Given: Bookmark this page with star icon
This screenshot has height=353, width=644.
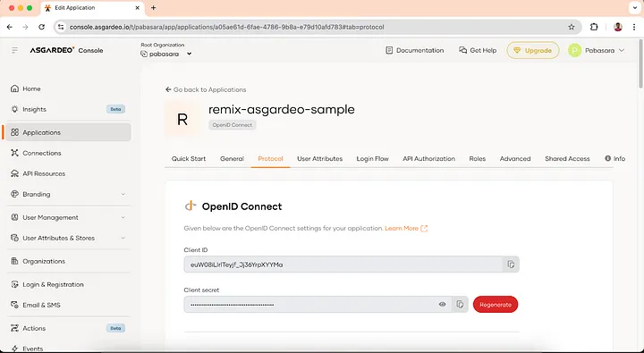Looking at the screenshot, I should 572,27.
